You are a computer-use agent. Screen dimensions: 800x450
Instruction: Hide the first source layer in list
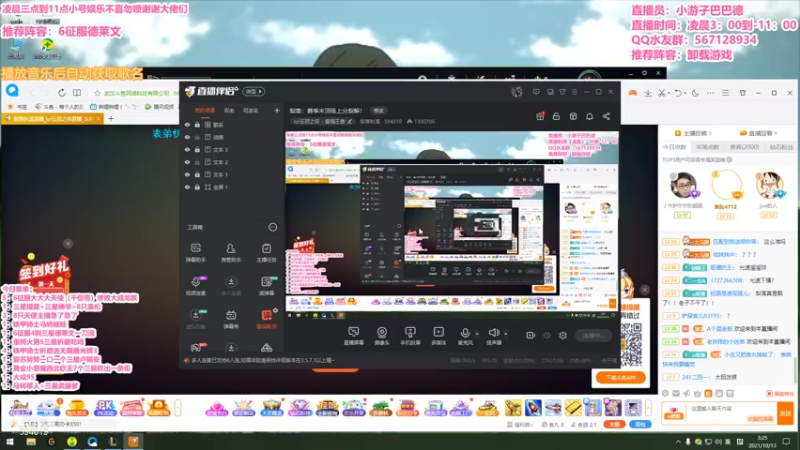click(x=187, y=124)
